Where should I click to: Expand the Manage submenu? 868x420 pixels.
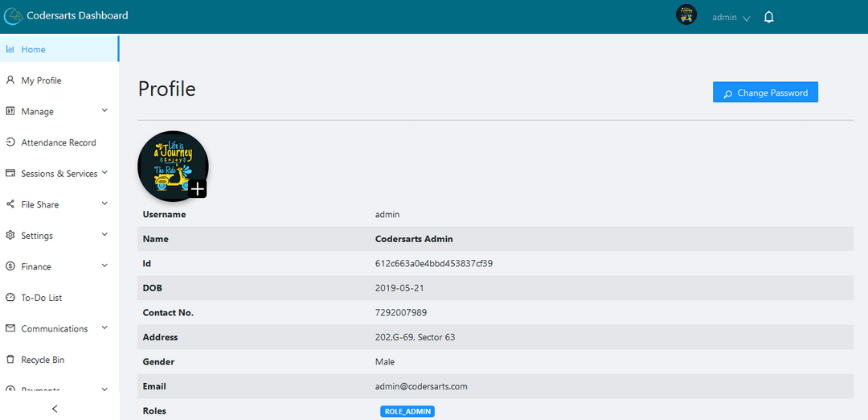(104, 111)
